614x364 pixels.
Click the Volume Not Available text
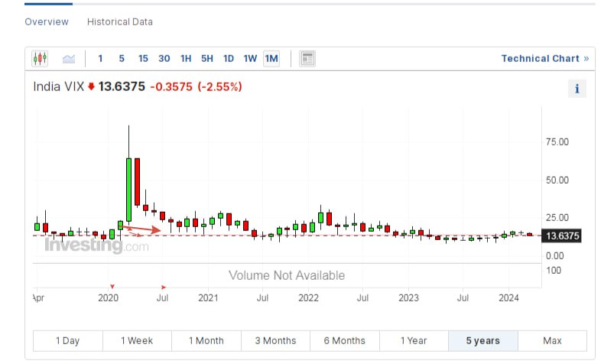tap(287, 275)
